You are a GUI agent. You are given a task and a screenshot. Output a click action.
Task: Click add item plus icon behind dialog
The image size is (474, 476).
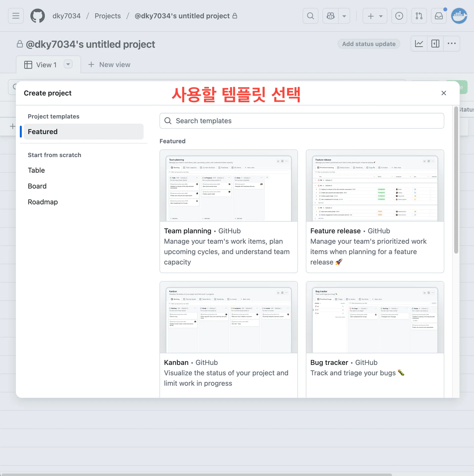(x=12, y=126)
